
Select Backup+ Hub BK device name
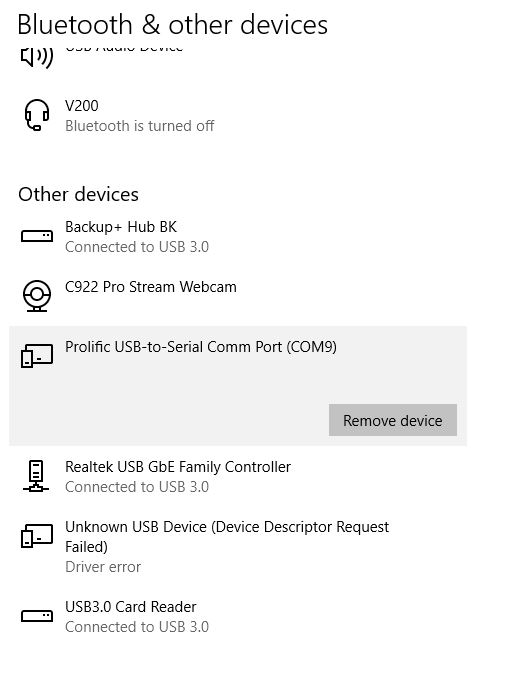[x=121, y=227]
